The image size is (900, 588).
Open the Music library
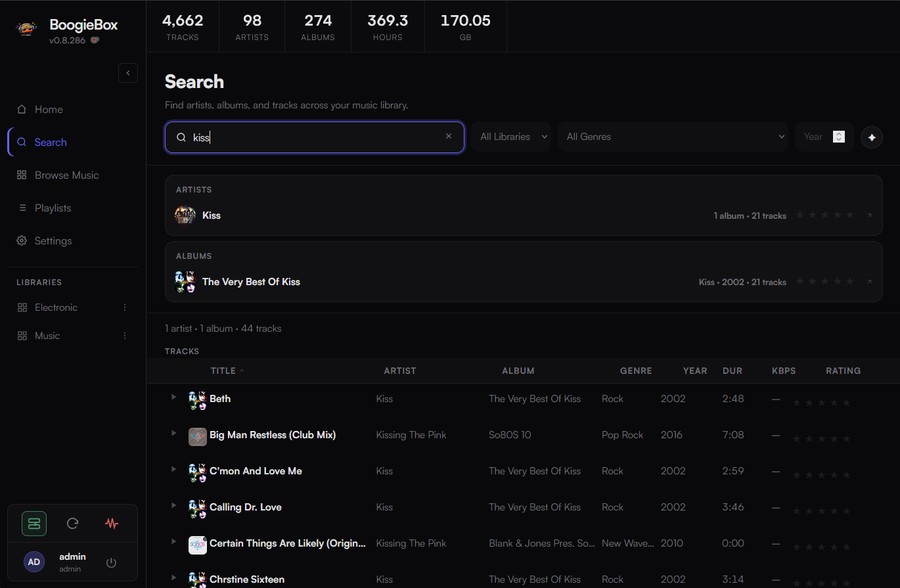[x=47, y=336]
